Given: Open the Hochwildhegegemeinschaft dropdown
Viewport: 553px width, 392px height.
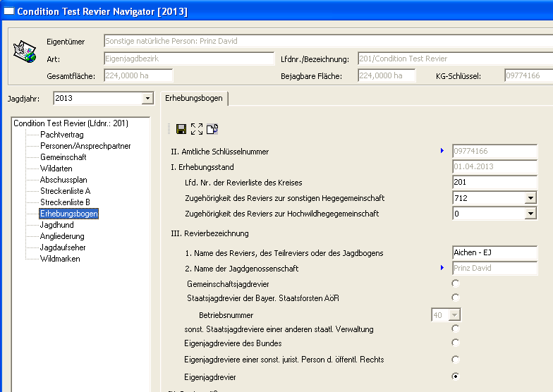Looking at the screenshot, I should pyautogui.click(x=530, y=213).
